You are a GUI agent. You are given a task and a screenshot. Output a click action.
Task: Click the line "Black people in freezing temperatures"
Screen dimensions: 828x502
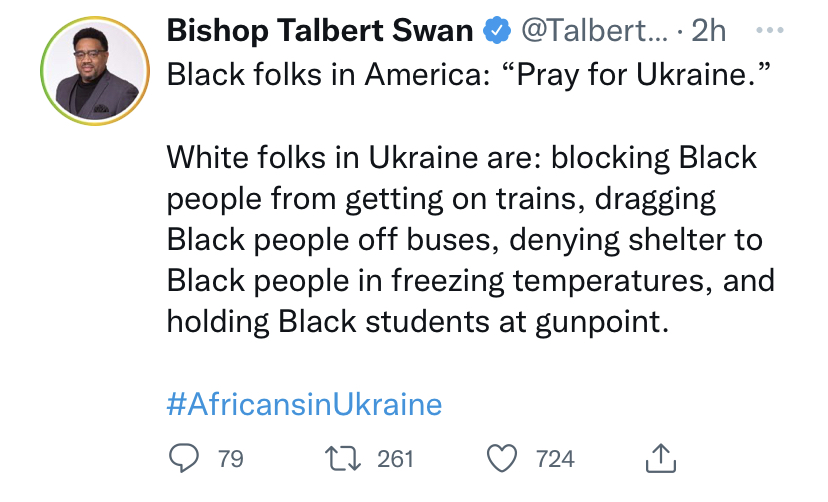tap(469, 282)
